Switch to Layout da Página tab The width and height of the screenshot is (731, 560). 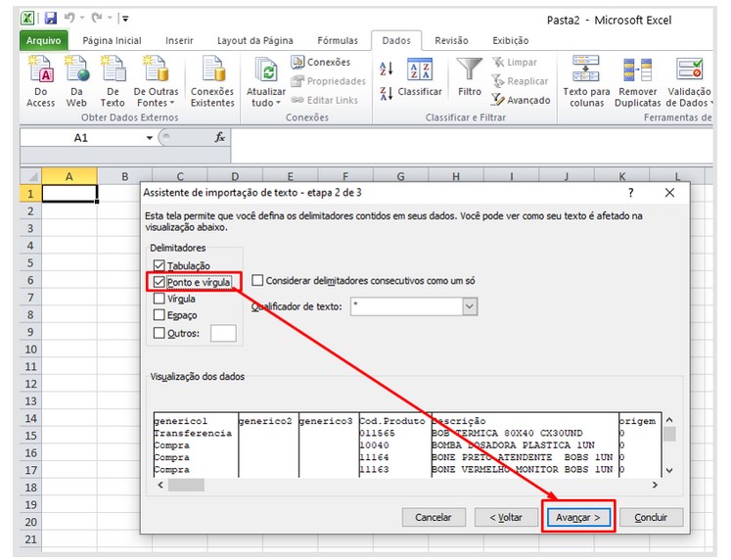pyautogui.click(x=255, y=40)
